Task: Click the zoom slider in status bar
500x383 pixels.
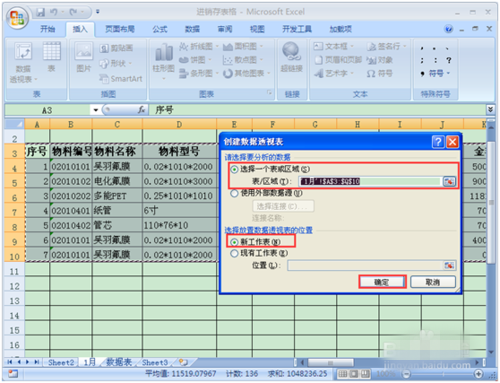Action: click(x=443, y=374)
